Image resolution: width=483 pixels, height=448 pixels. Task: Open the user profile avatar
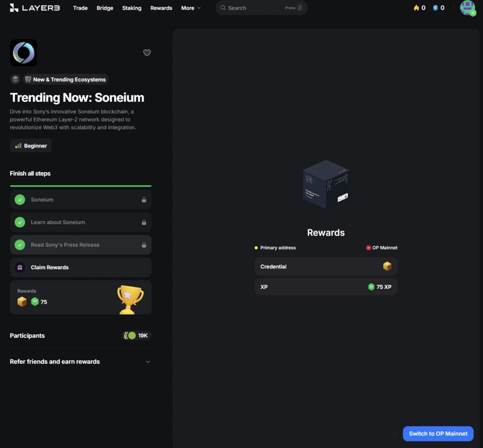click(467, 8)
